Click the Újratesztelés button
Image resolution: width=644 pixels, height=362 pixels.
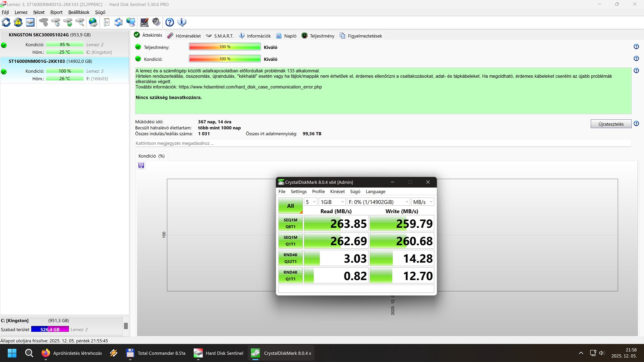pyautogui.click(x=611, y=124)
